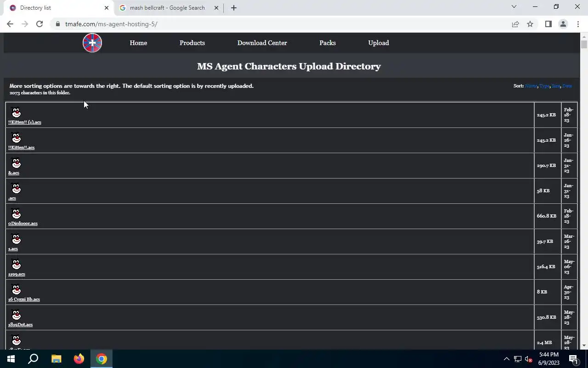Click the Mar-26-23 date cell
Viewport: 588px width, 368px height.
coord(569,241)
